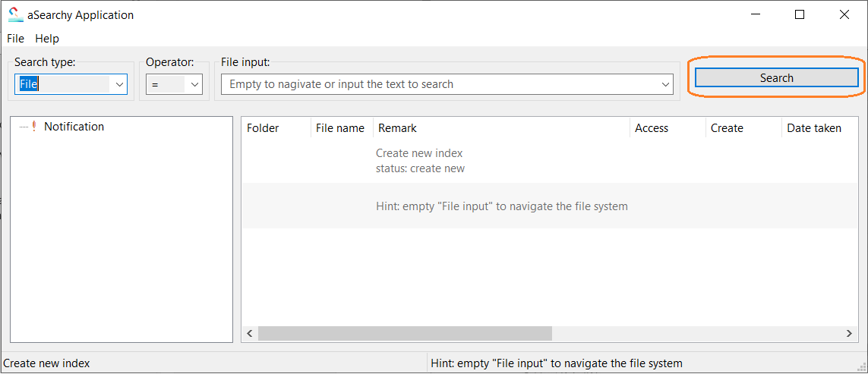Minimize the aSearchy window
The width and height of the screenshot is (868, 374).
click(x=755, y=15)
